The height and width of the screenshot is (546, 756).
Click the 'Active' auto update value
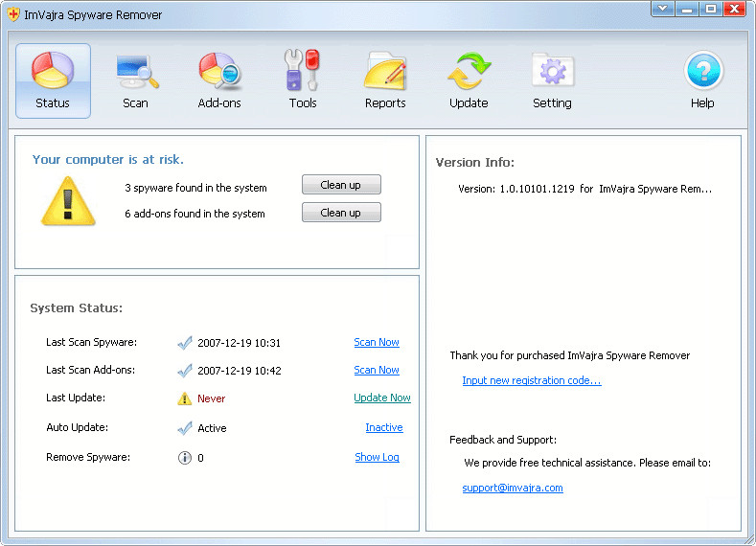point(212,428)
